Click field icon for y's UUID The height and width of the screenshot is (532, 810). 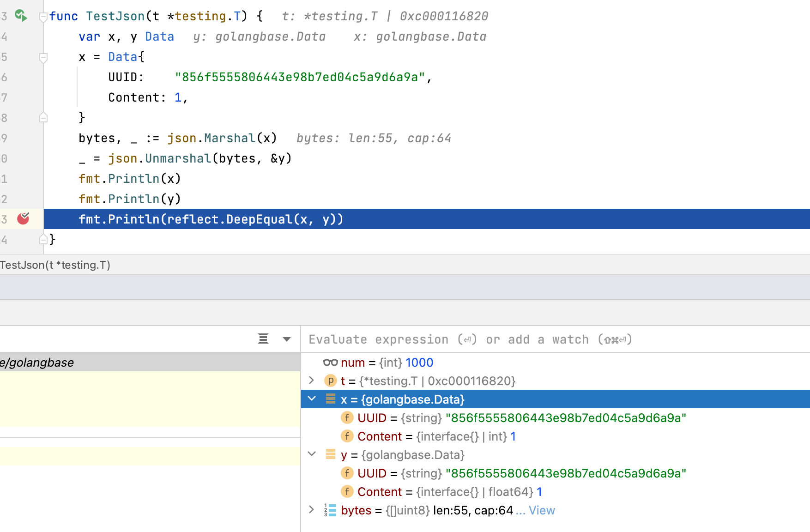click(x=347, y=473)
